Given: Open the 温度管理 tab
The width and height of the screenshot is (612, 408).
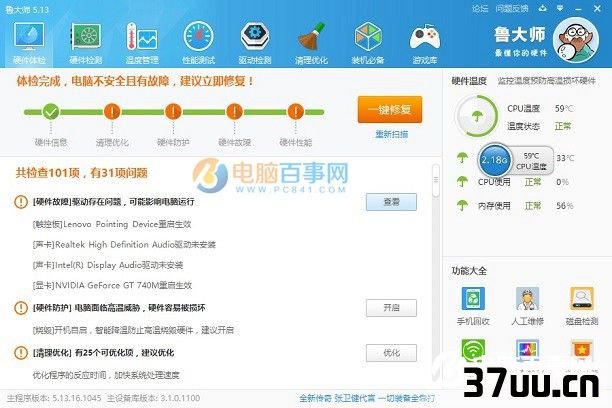Looking at the screenshot, I should (x=142, y=43).
